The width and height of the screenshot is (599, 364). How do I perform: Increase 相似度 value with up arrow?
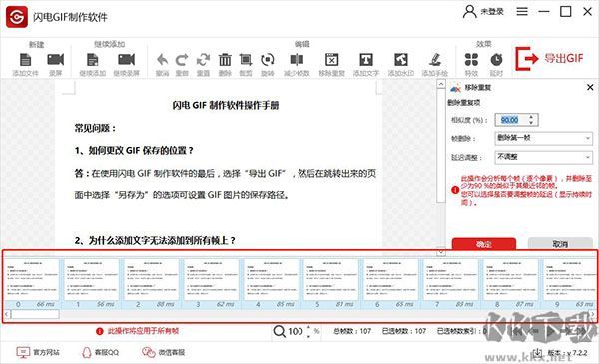(x=531, y=117)
